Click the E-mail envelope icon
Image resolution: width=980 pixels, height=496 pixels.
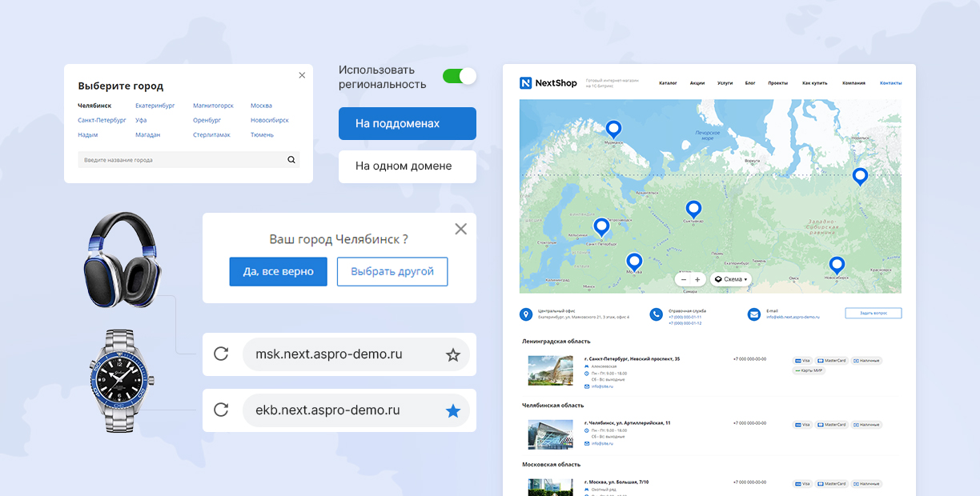753,314
